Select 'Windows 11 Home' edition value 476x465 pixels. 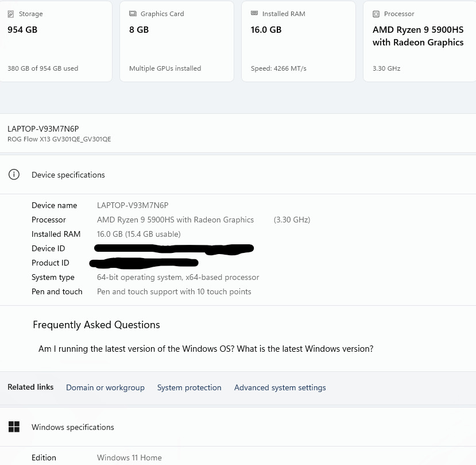click(129, 458)
